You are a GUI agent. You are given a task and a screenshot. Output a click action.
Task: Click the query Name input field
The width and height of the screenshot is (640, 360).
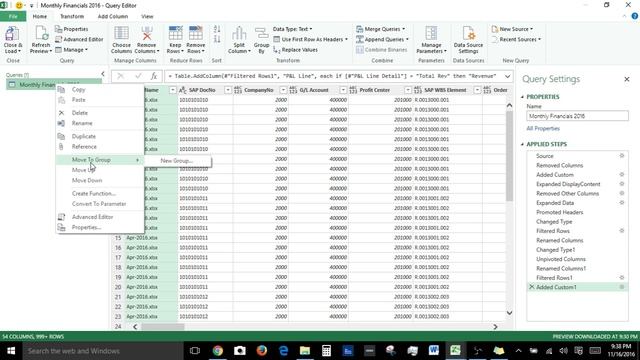pyautogui.click(x=577, y=116)
